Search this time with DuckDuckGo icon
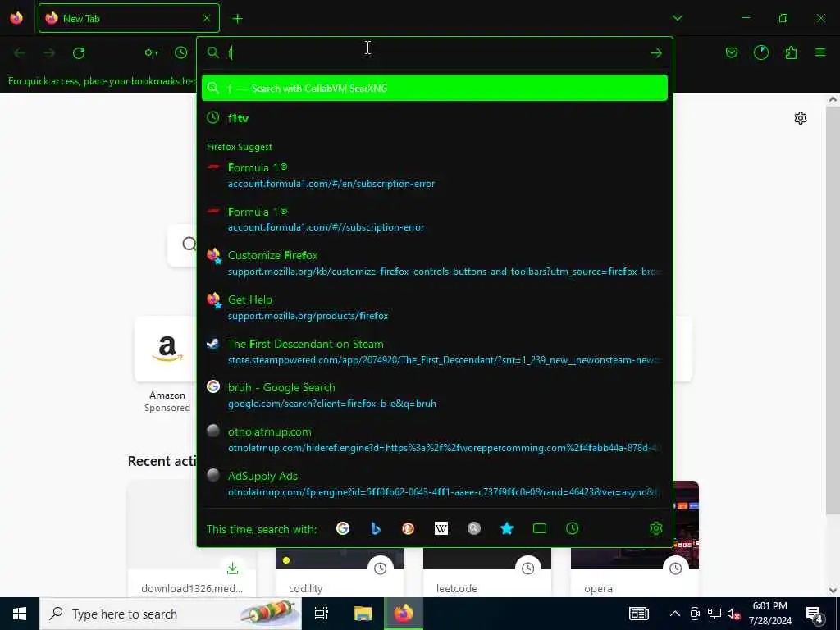This screenshot has width=840, height=630. [x=409, y=529]
